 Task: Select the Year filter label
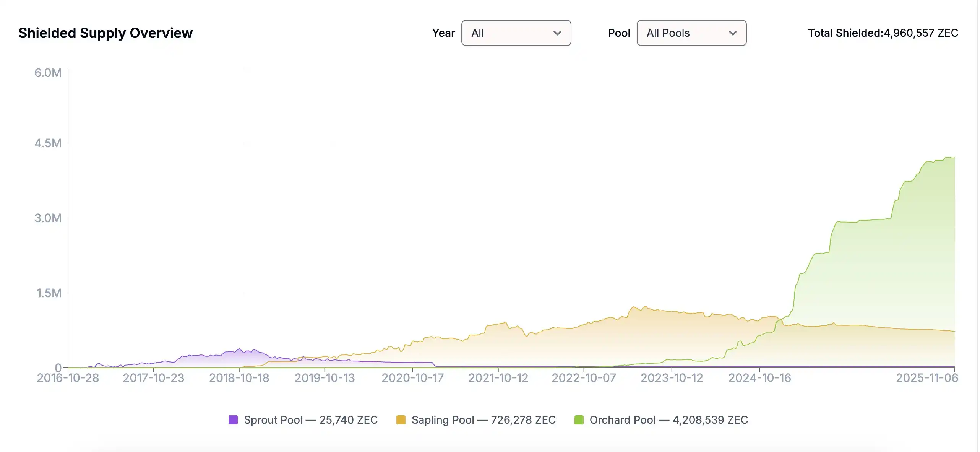tap(443, 33)
